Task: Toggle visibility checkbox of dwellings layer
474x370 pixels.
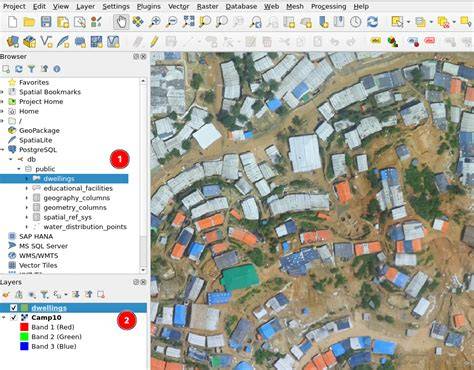Action: pyautogui.click(x=13, y=308)
